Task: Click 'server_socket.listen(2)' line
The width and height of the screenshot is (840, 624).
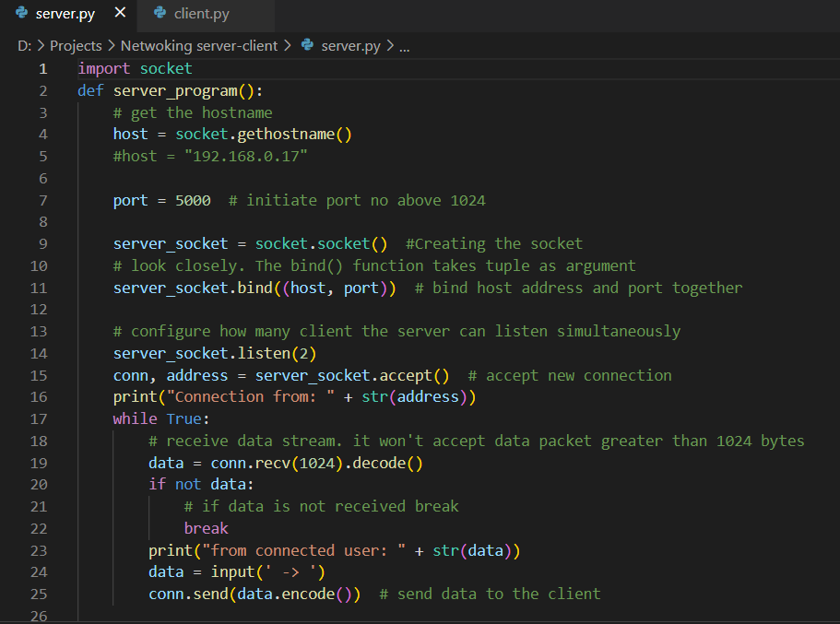Action: tap(215, 354)
